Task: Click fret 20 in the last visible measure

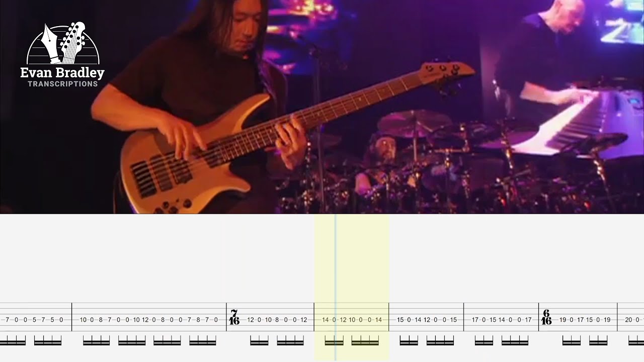Action: coord(628,320)
